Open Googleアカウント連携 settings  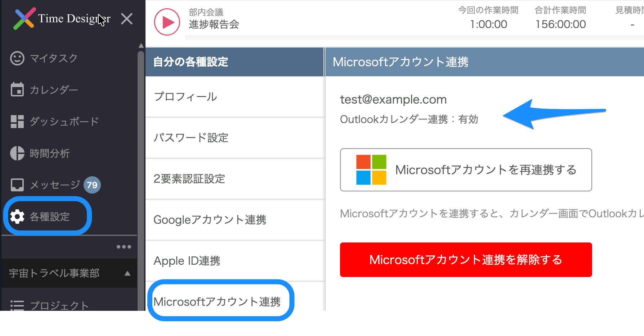pyautogui.click(x=235, y=220)
